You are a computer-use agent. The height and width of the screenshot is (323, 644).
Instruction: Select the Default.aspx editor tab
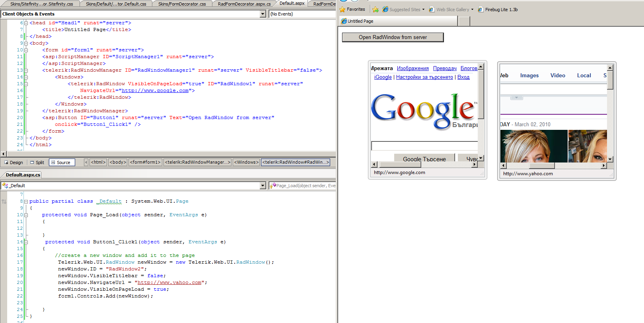point(292,3)
